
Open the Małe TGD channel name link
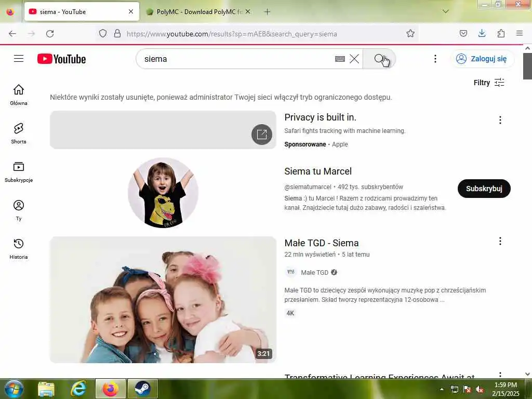point(314,272)
